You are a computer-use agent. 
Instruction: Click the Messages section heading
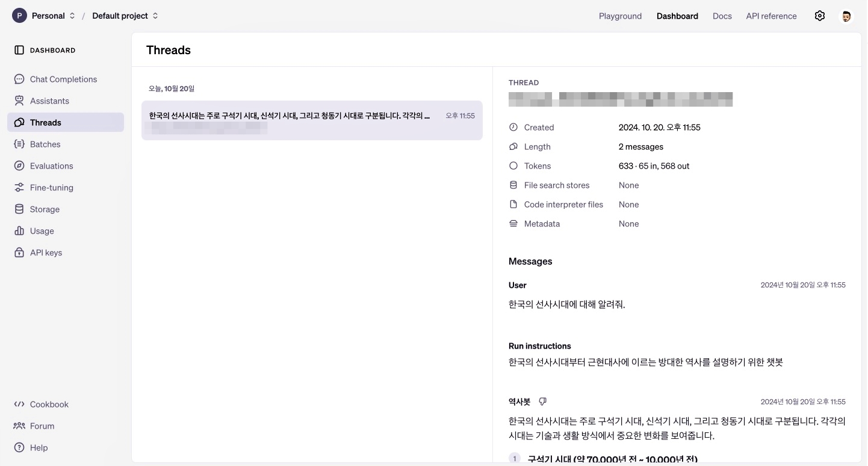530,261
